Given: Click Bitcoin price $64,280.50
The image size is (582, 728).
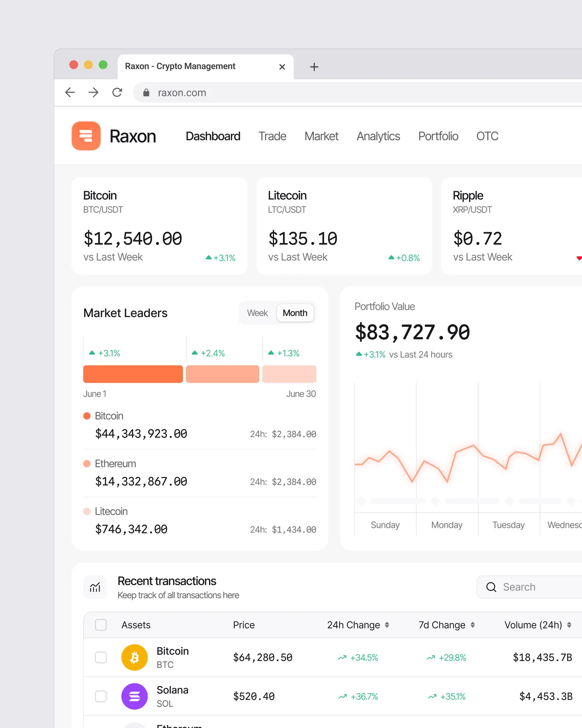Looking at the screenshot, I should (x=263, y=657).
